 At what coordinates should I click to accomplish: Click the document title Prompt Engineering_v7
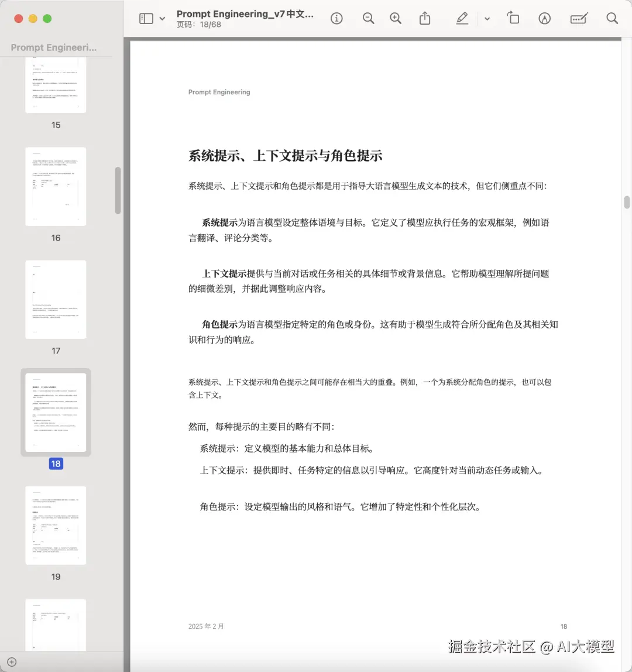point(245,14)
